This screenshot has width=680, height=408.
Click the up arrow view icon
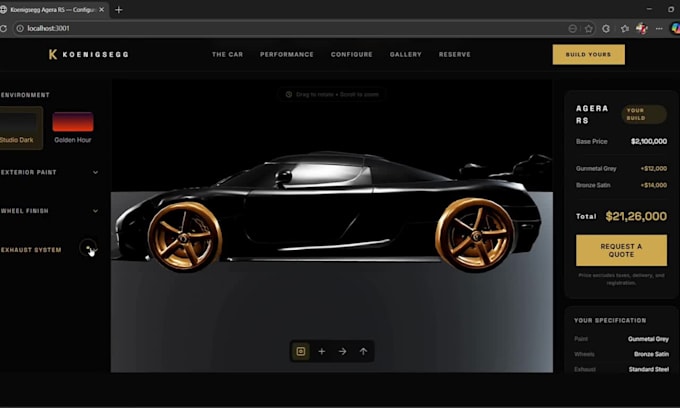point(363,352)
